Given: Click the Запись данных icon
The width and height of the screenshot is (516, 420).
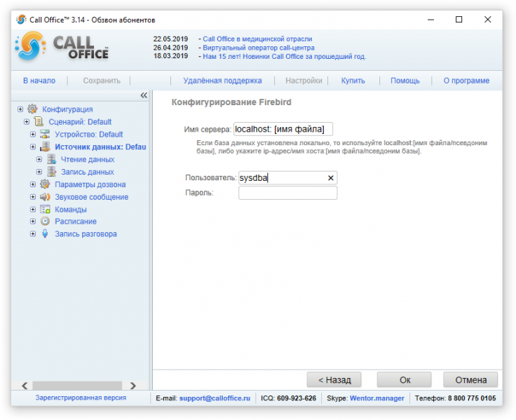Looking at the screenshot, I should click(x=51, y=172).
